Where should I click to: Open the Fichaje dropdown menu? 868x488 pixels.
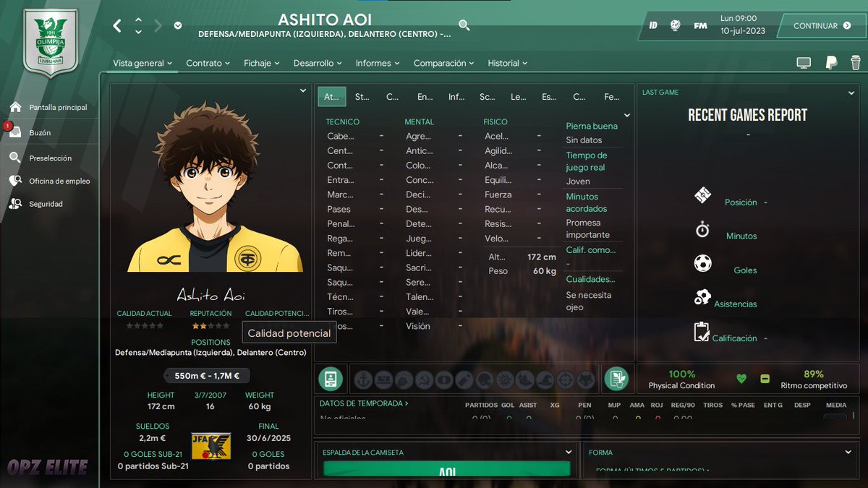click(262, 64)
